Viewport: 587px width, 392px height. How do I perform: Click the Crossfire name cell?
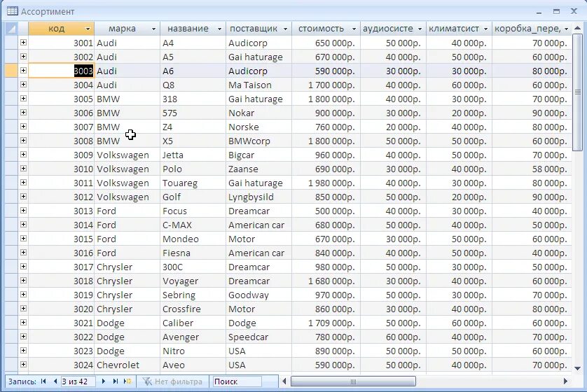(x=193, y=309)
